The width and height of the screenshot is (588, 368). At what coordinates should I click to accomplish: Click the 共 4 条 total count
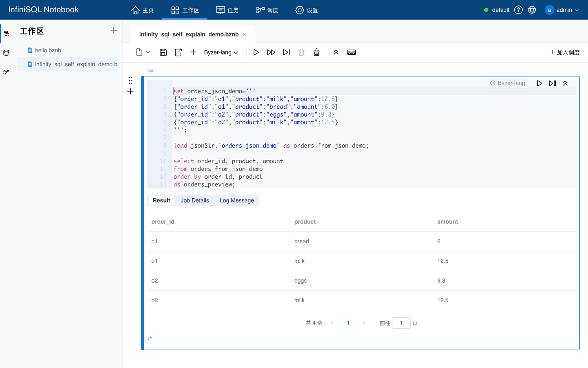pyautogui.click(x=314, y=323)
